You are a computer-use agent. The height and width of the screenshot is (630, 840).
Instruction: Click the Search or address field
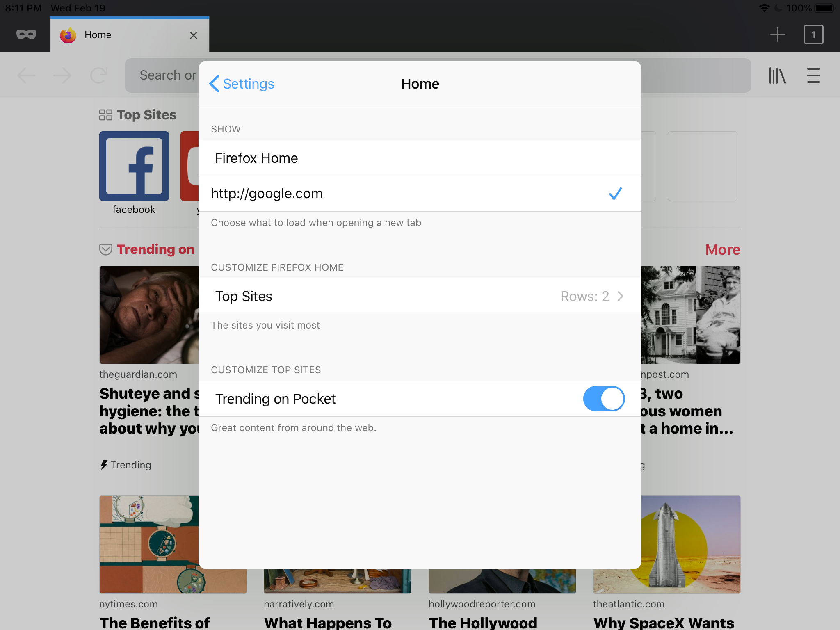162,75
